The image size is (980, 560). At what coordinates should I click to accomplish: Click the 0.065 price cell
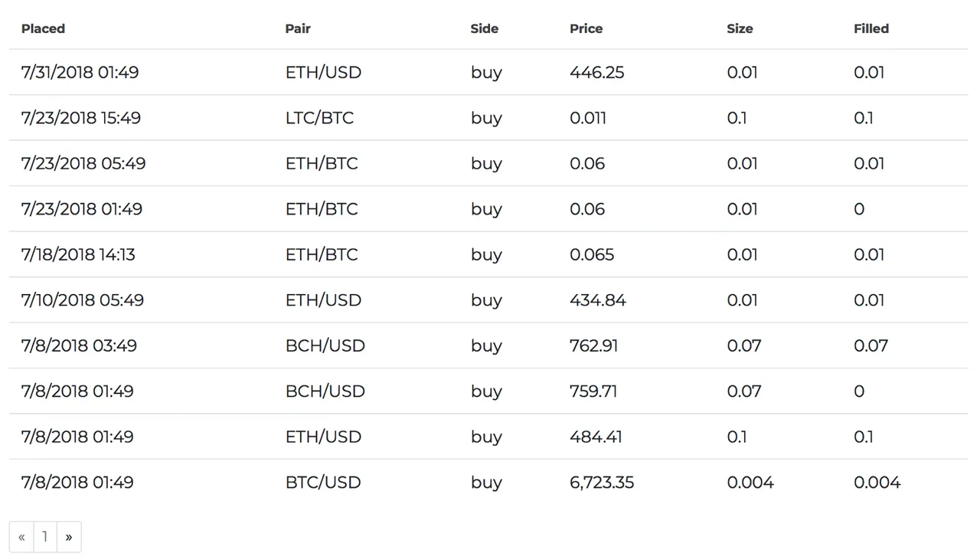[x=592, y=254]
